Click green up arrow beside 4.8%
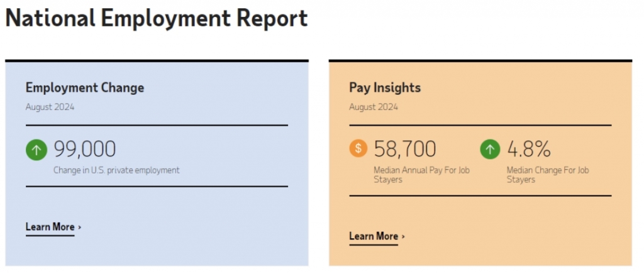 490,150
